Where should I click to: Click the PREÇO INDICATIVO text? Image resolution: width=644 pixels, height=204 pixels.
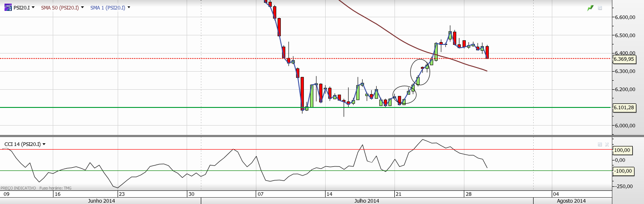[x=18, y=188]
